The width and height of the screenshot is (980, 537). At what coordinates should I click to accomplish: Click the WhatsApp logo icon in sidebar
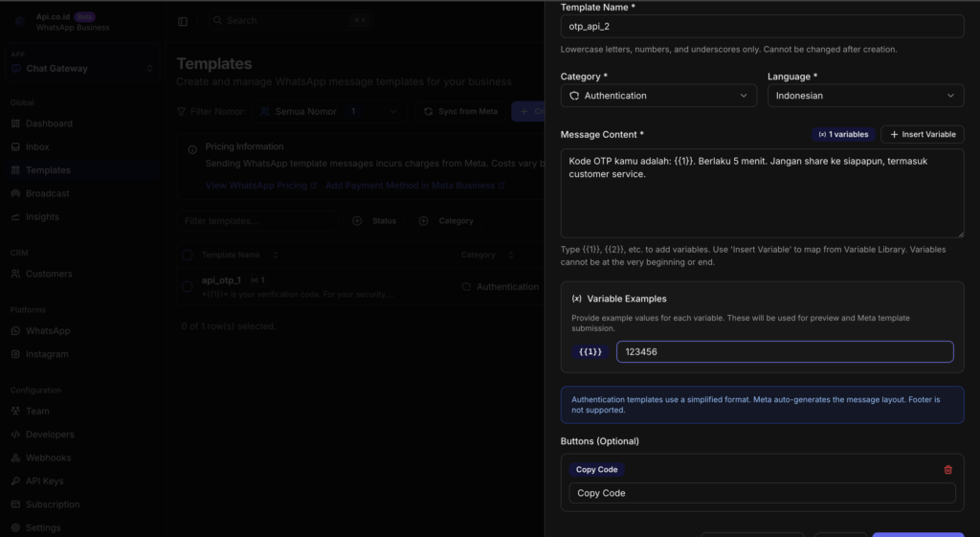point(15,330)
